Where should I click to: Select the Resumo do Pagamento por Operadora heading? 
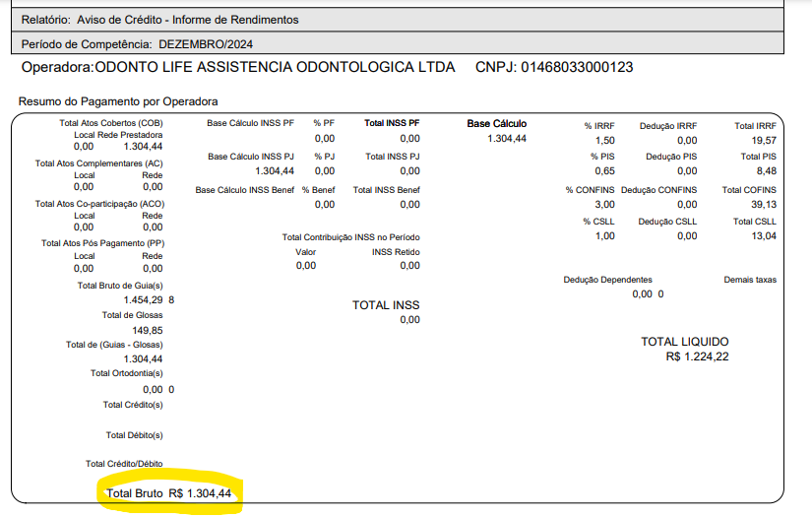[118, 101]
